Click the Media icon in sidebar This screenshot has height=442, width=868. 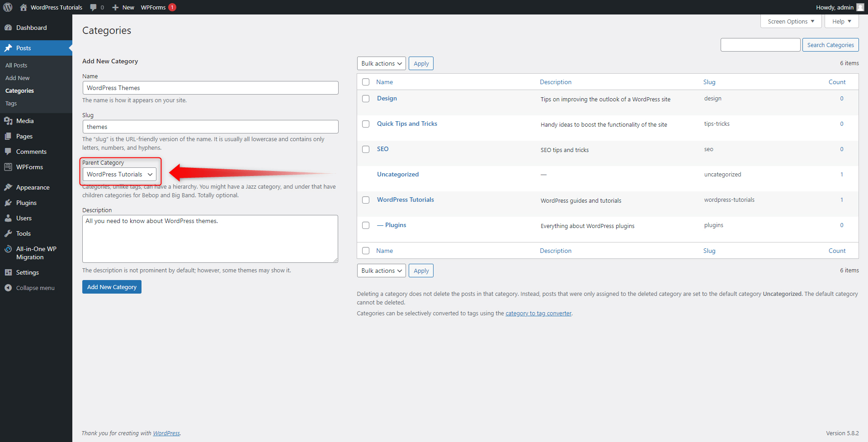8,121
